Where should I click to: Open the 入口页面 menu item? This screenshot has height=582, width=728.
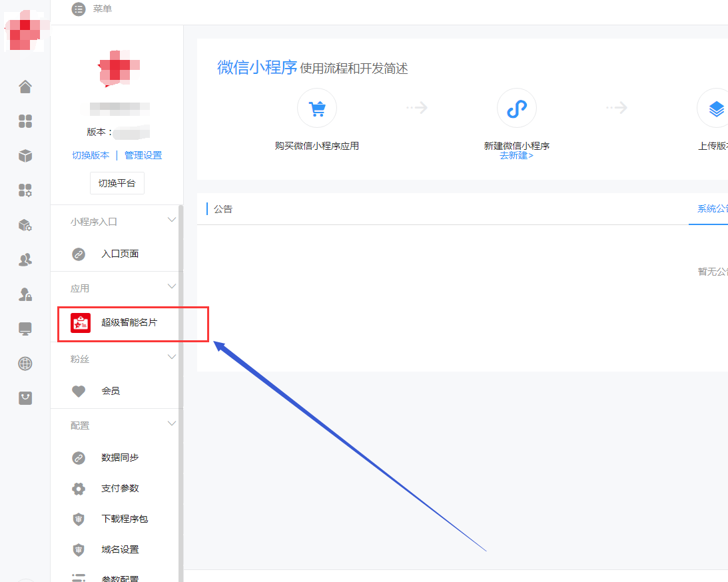tap(120, 254)
